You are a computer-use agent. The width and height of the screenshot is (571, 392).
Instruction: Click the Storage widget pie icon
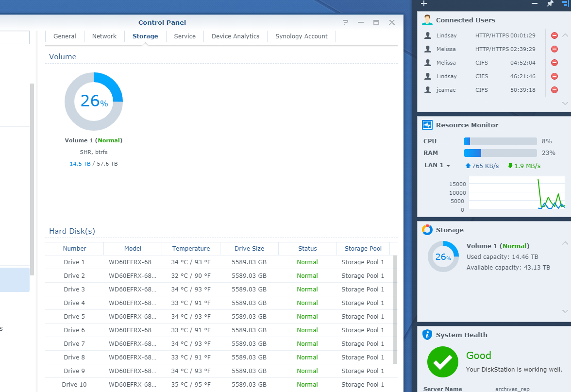427,230
